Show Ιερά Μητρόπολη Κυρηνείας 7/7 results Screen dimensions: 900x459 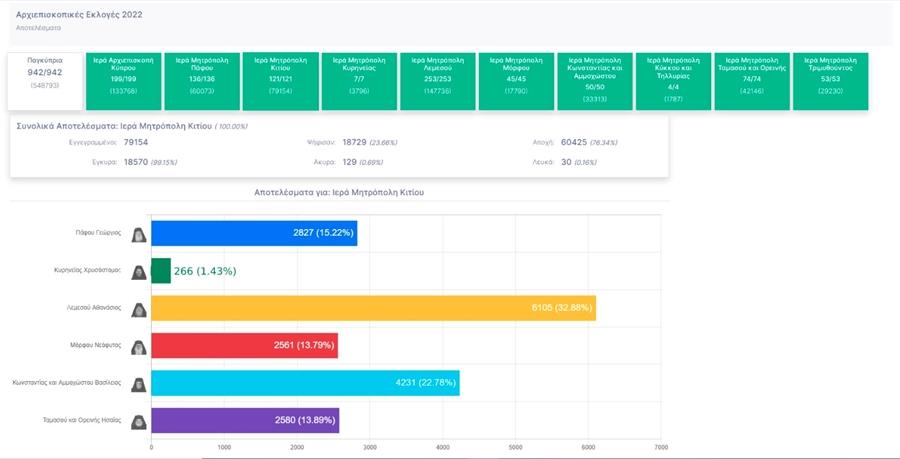[359, 81]
